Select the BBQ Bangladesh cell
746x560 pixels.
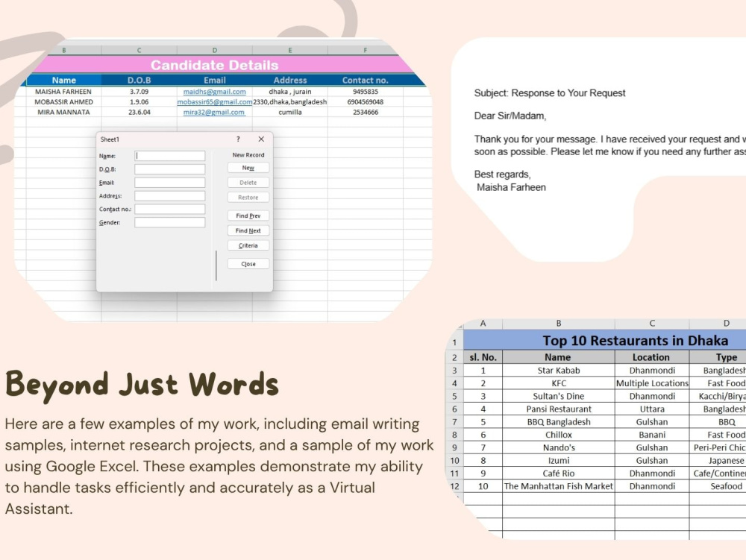click(x=559, y=421)
